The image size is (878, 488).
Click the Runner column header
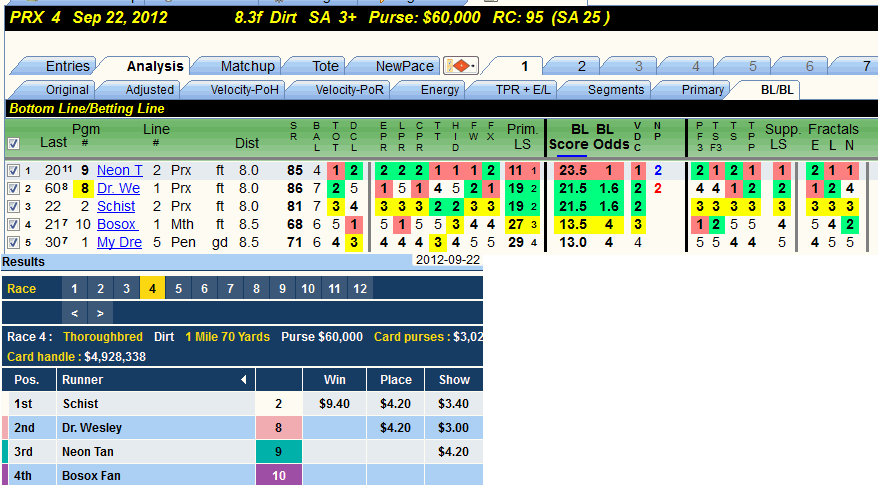pos(156,379)
